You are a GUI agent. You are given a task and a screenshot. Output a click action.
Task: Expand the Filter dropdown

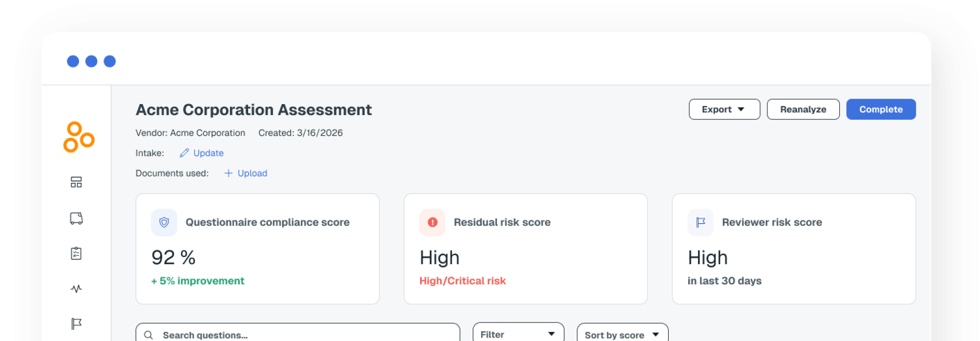pyautogui.click(x=518, y=334)
